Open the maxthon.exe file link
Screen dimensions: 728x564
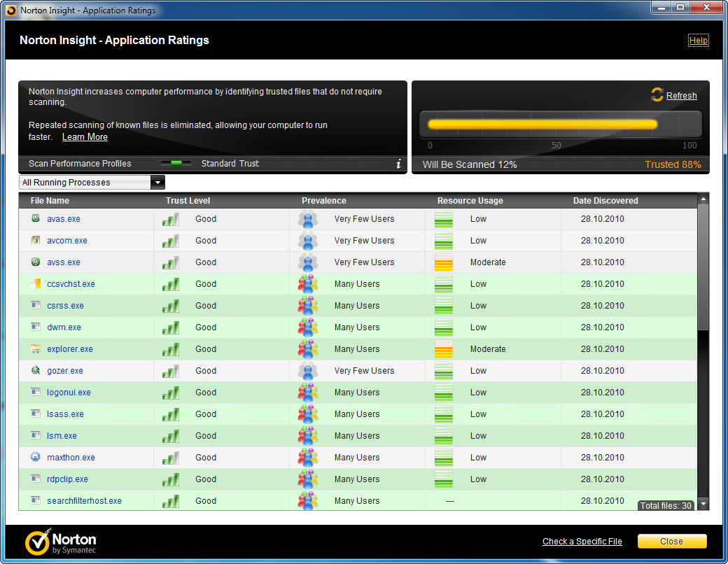coord(71,457)
